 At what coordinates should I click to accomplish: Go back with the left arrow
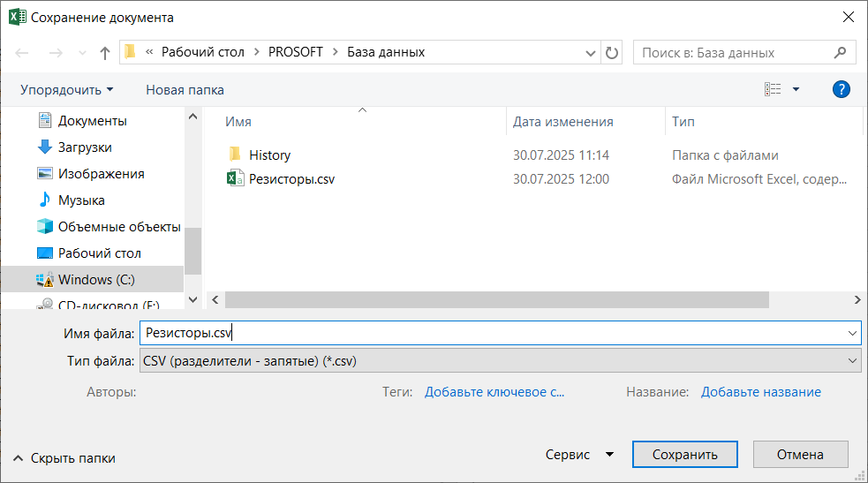coord(21,53)
